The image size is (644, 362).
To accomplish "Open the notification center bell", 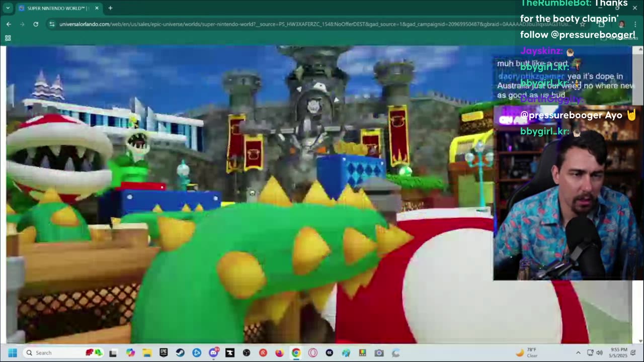I will (x=633, y=353).
